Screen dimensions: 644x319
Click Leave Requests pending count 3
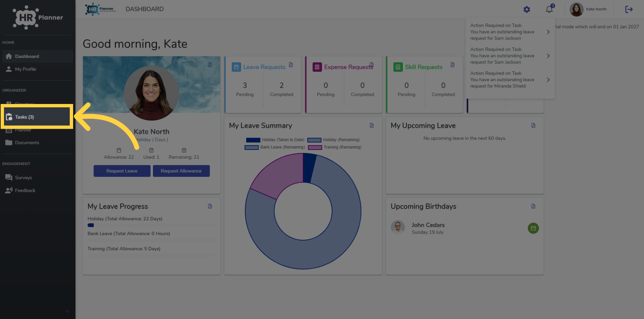(245, 86)
